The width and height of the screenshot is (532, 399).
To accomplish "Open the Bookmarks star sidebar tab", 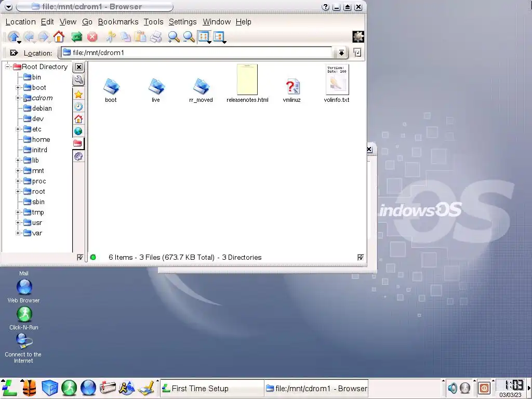I will click(78, 95).
